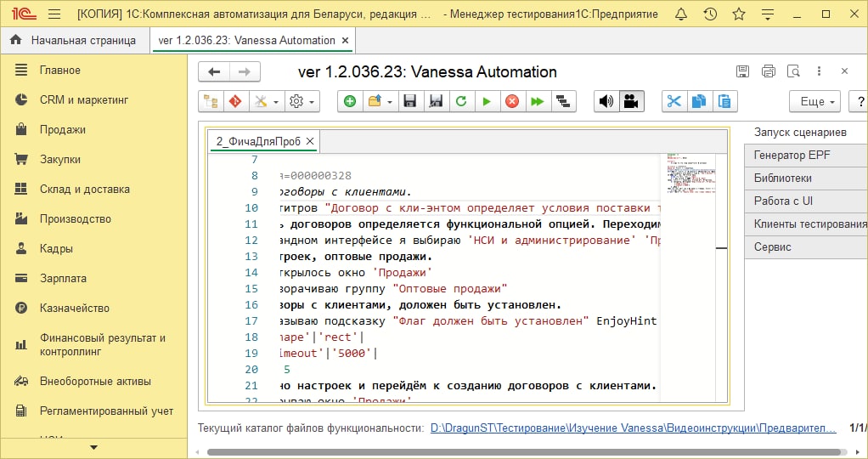Open the title bar service menu lines icon
This screenshot has width=868, height=459.
pyautogui.click(x=767, y=14)
